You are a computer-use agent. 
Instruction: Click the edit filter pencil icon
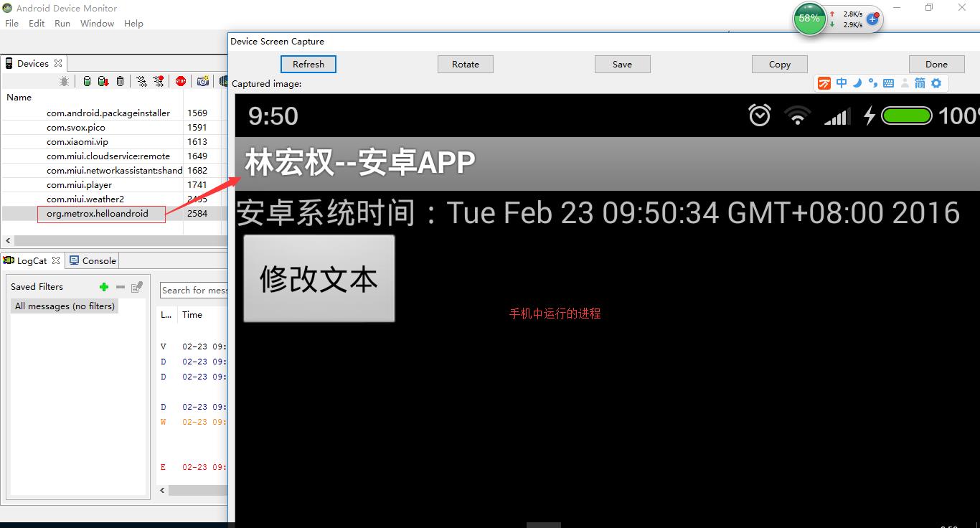[137, 287]
